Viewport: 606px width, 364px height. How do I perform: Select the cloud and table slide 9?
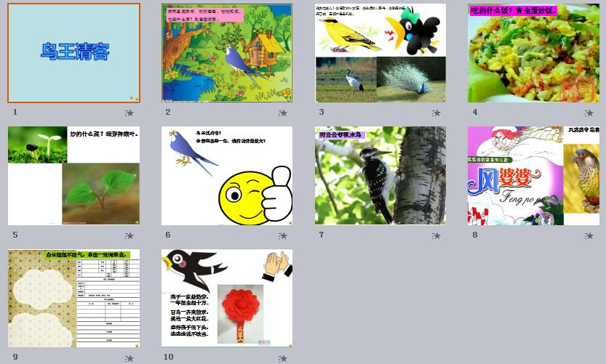coord(73,299)
